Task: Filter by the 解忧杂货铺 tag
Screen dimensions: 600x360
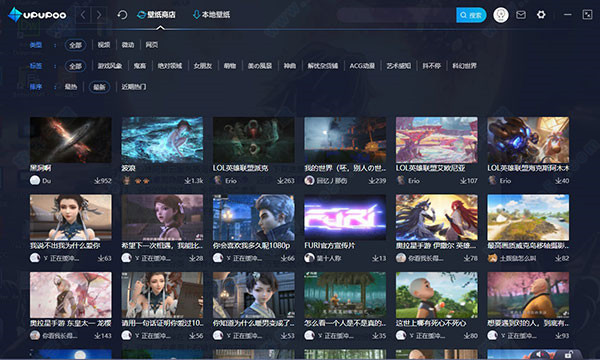Action: click(323, 66)
